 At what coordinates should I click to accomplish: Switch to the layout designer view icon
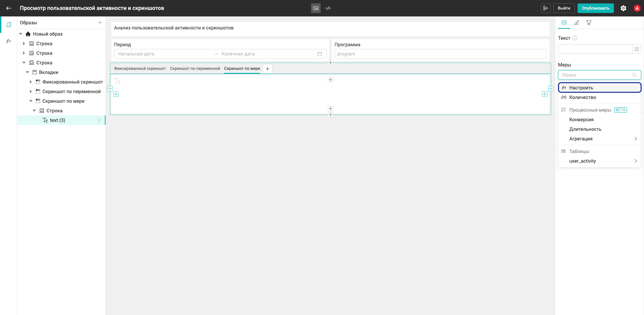tap(316, 8)
